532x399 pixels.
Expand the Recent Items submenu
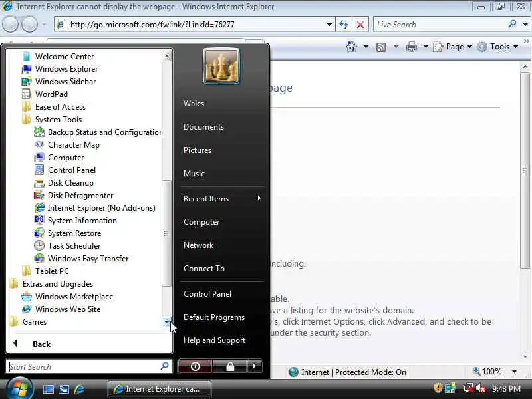pyautogui.click(x=222, y=198)
